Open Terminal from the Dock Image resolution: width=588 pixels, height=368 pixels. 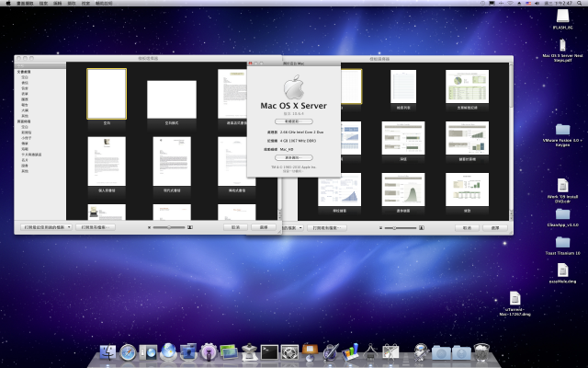tap(269, 352)
